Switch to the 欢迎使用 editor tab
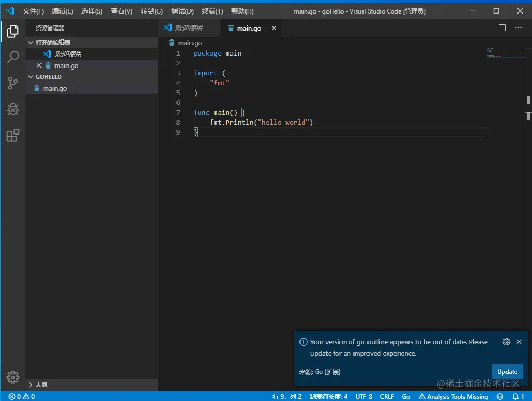This screenshot has height=401, width=532. [x=189, y=28]
